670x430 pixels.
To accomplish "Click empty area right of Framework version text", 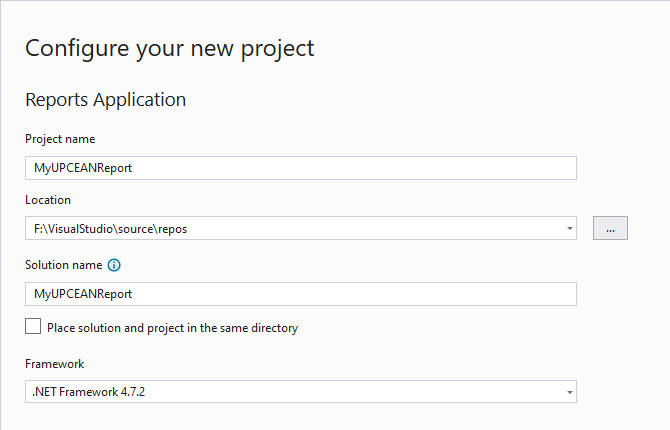I will [350, 392].
